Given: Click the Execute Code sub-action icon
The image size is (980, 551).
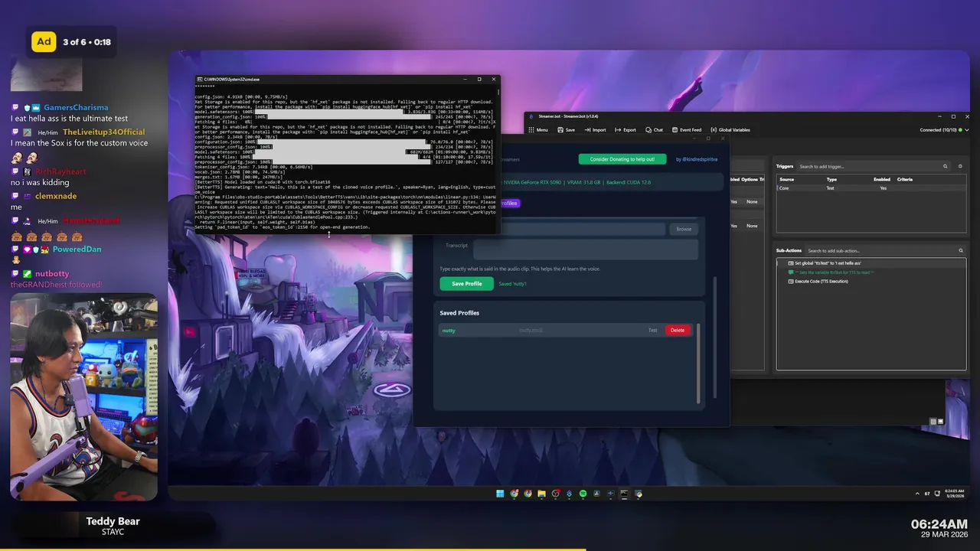Looking at the screenshot, I should point(791,281).
